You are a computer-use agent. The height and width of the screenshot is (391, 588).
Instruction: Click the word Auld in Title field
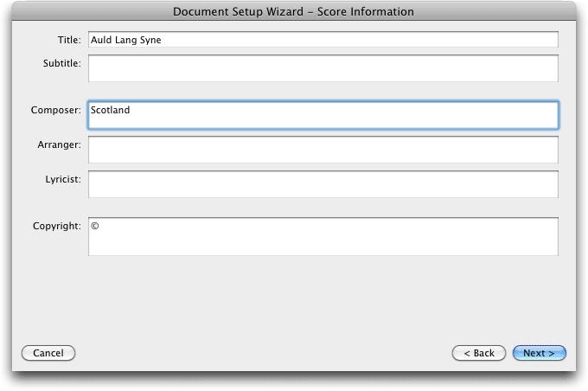tap(101, 40)
